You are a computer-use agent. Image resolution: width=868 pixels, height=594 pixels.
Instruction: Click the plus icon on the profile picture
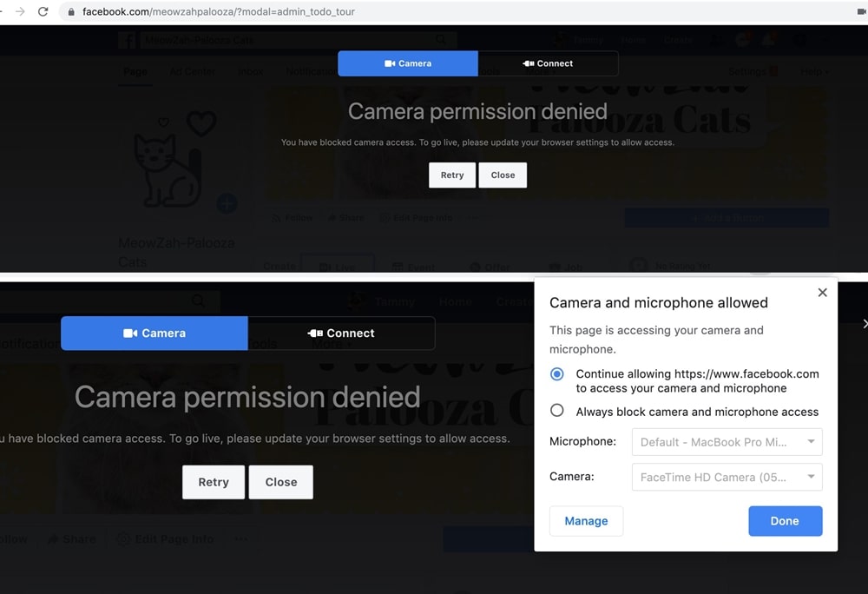click(x=227, y=204)
